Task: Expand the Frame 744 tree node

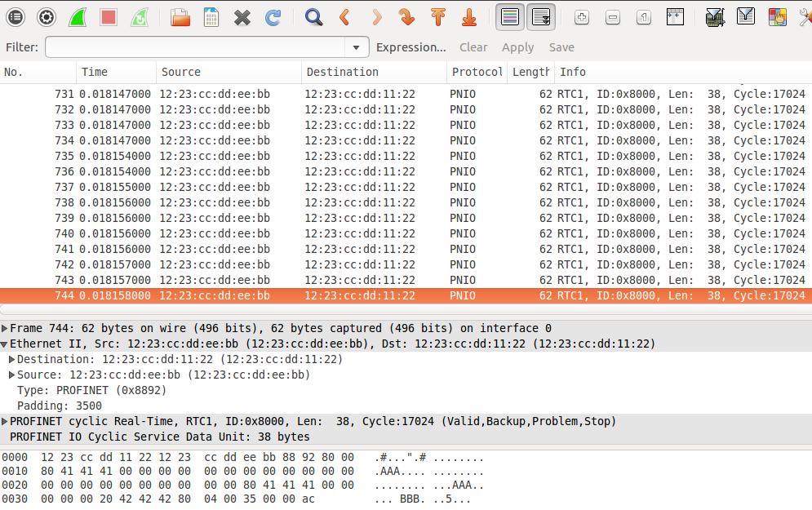Action: click(x=5, y=328)
